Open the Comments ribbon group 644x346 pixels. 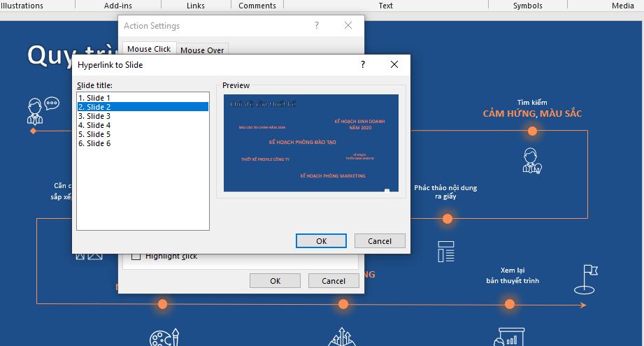pos(257,6)
